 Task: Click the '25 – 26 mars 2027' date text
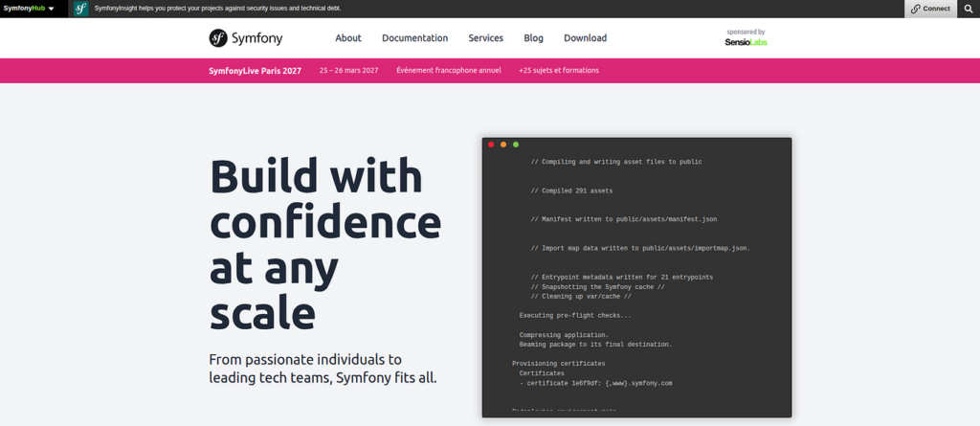348,70
